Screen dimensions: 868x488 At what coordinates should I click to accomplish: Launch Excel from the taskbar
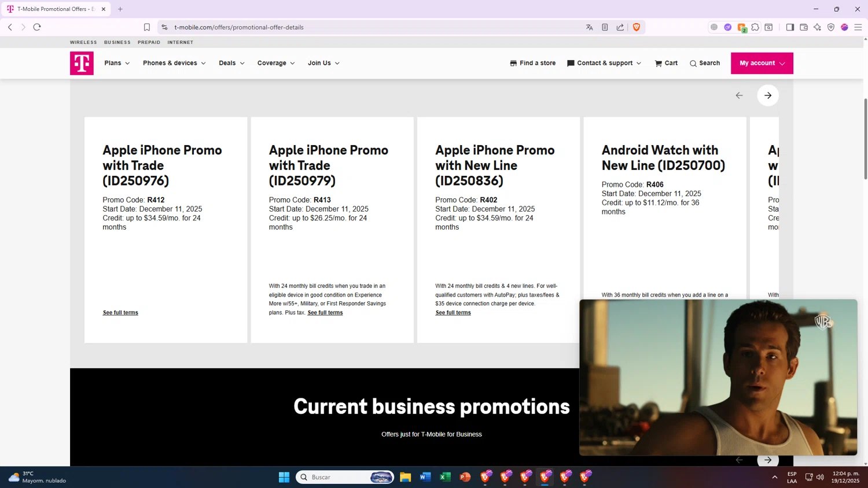coord(445,477)
